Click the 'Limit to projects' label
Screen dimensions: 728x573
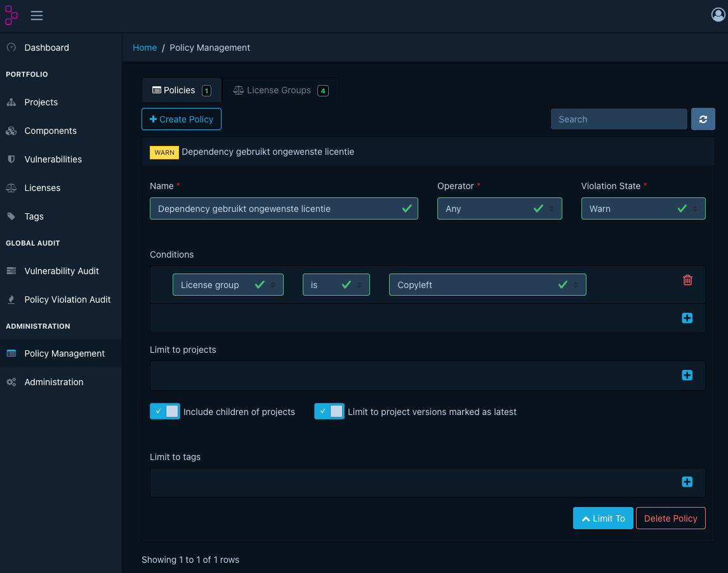click(183, 350)
